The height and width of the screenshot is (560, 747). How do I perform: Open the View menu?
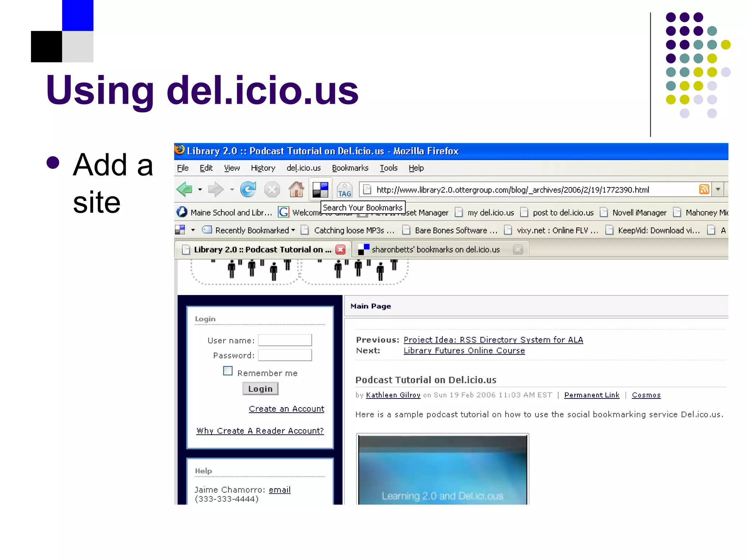(232, 168)
